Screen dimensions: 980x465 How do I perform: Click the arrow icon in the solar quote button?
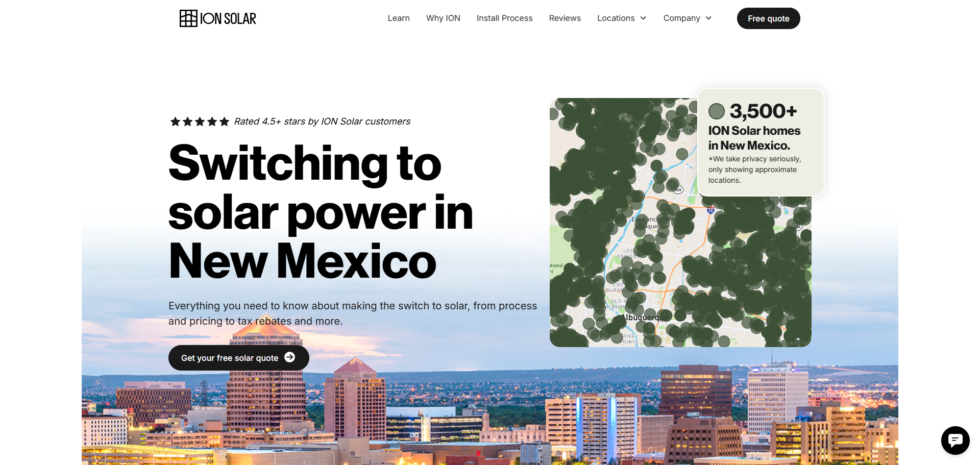pos(290,357)
